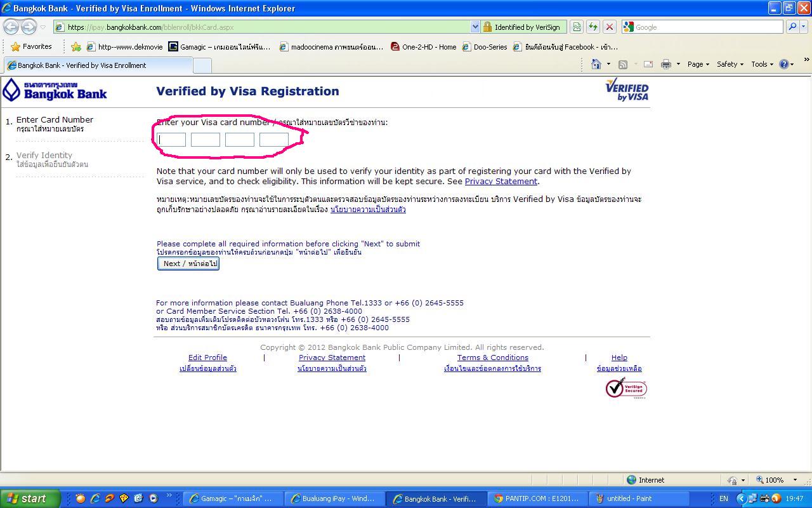Screen dimensions: 812x508
Task: Open the English Privacy Statement link
Action: [501, 181]
